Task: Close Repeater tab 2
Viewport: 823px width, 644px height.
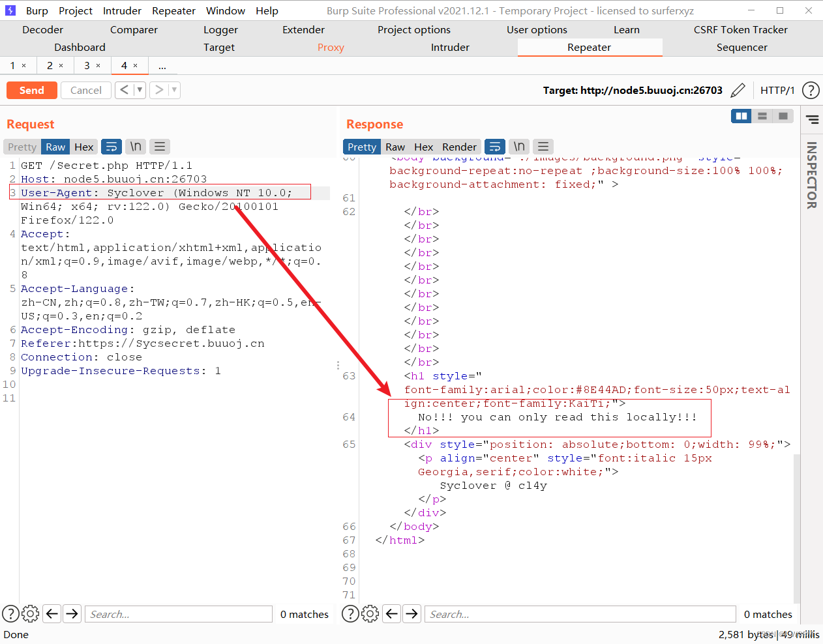Action: tap(61, 66)
